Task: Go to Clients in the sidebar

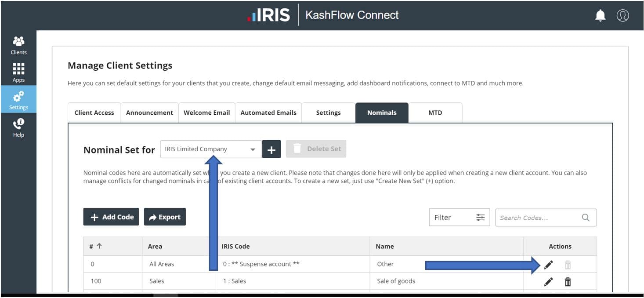Action: (x=18, y=45)
